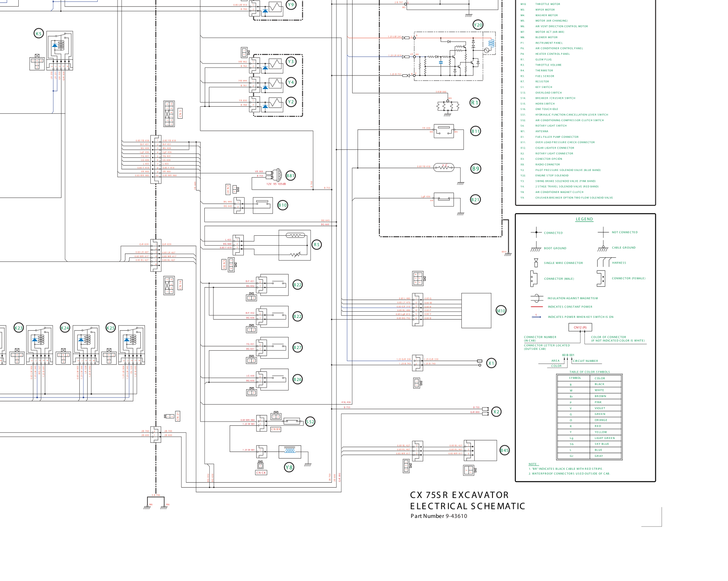
Task: Click 'INDICATES CONSTANT POWER' legend text
Action: pyautogui.click(x=570, y=307)
